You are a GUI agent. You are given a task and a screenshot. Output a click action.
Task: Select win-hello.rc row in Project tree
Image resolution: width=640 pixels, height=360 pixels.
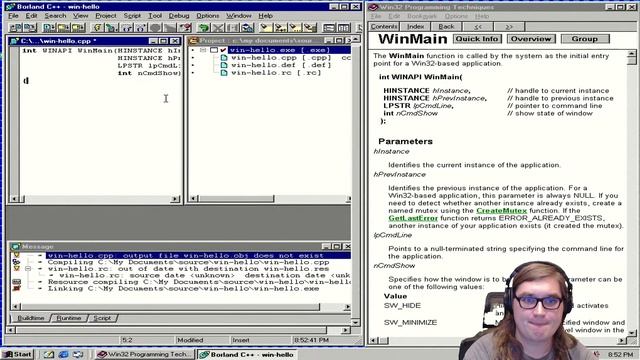point(276,73)
